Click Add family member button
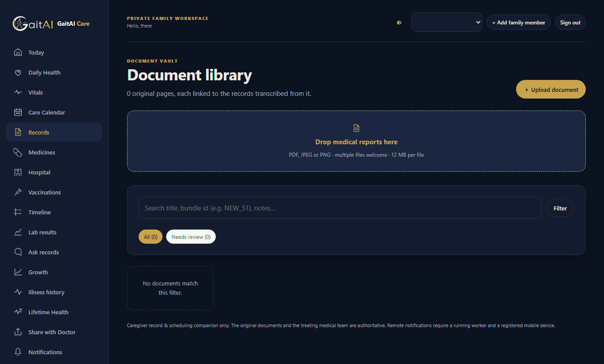The height and width of the screenshot is (364, 604). [519, 23]
